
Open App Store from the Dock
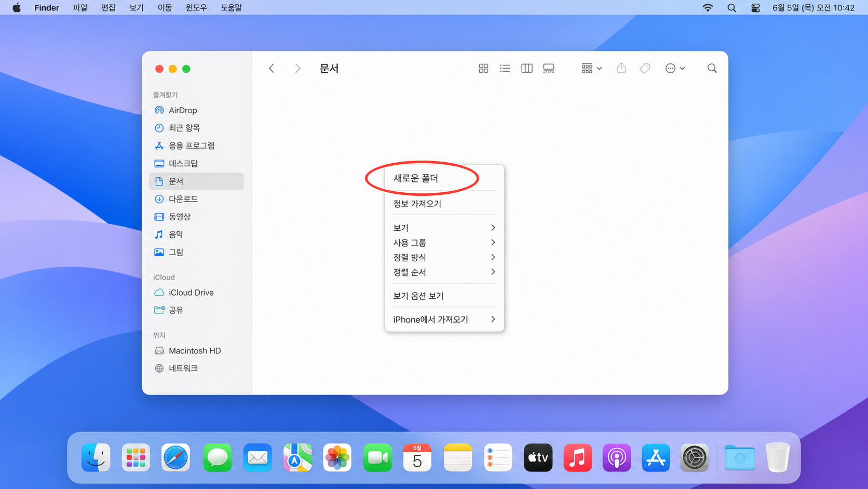pyautogui.click(x=656, y=458)
